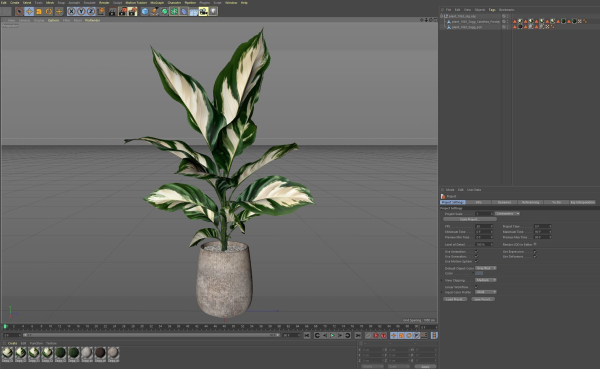Click the last-used-tool cross icon

[59, 11]
